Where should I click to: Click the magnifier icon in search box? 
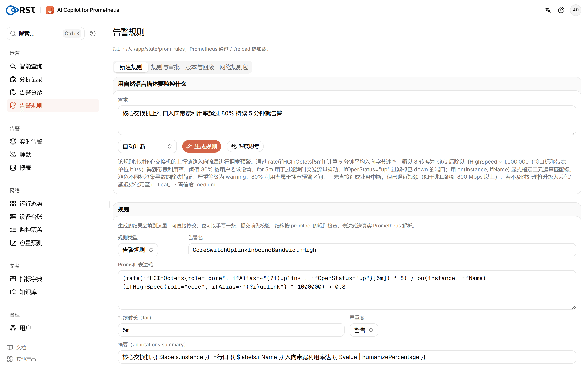(13, 33)
